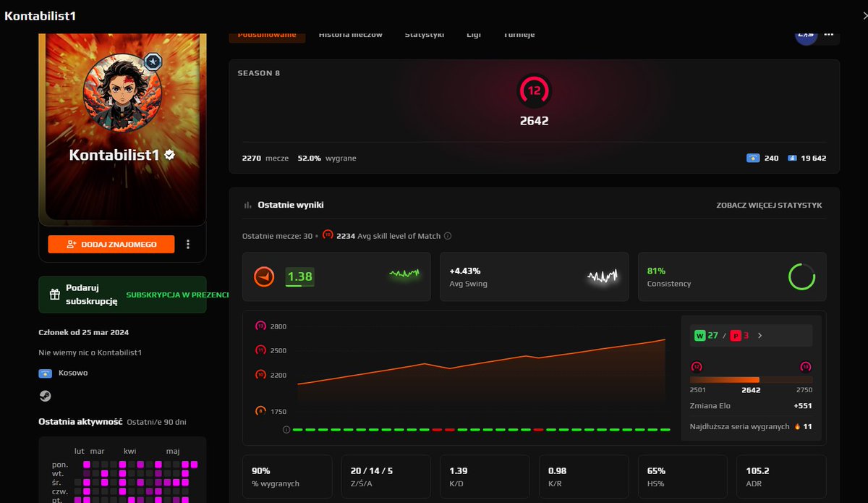The image size is (868, 503).
Task: Click the blue round avatar at top right
Action: (x=807, y=35)
